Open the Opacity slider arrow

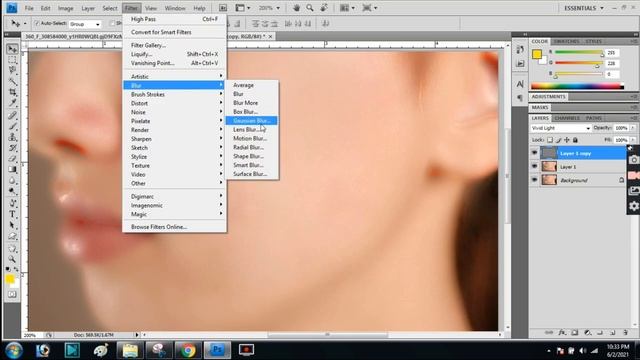tap(633, 128)
